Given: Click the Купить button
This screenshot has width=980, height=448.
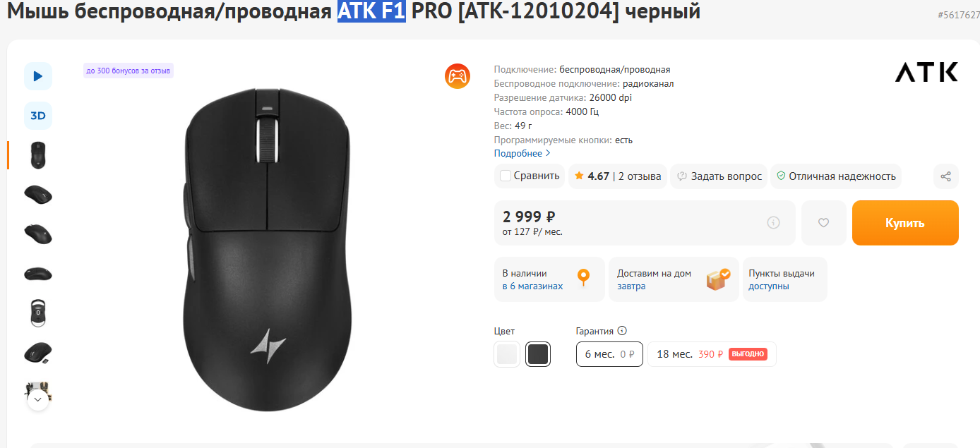Looking at the screenshot, I should 905,223.
